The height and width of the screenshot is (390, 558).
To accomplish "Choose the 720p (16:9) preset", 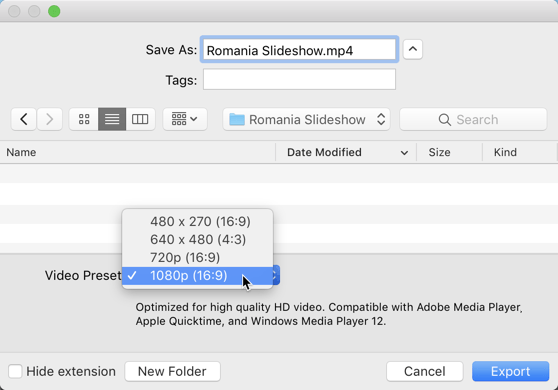I will coord(198,257).
